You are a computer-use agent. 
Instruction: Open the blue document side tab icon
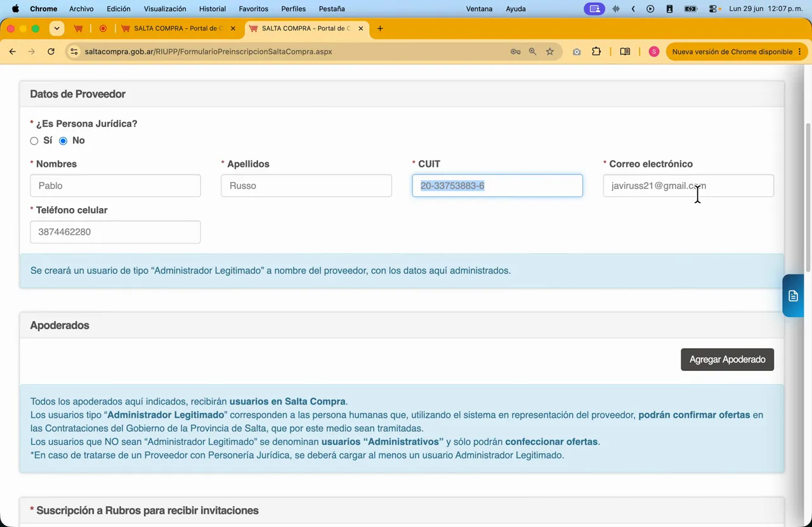click(x=793, y=296)
